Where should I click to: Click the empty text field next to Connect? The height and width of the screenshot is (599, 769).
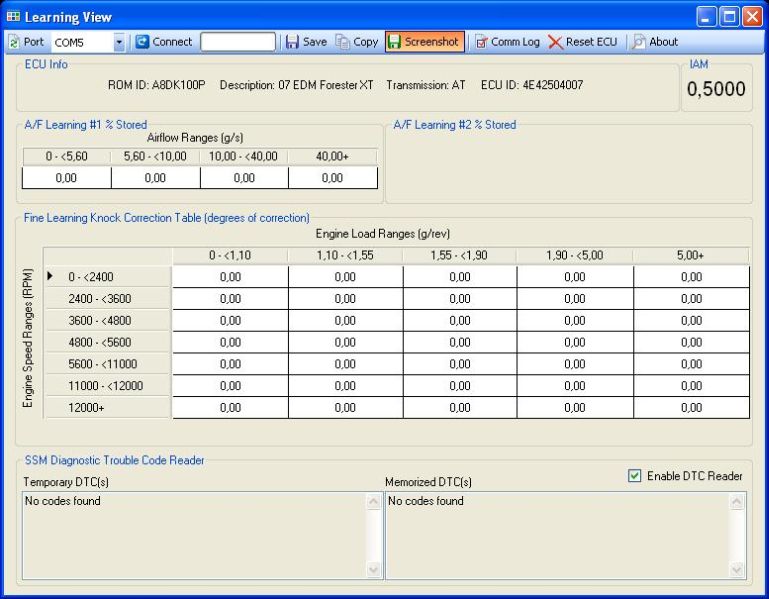[x=238, y=42]
